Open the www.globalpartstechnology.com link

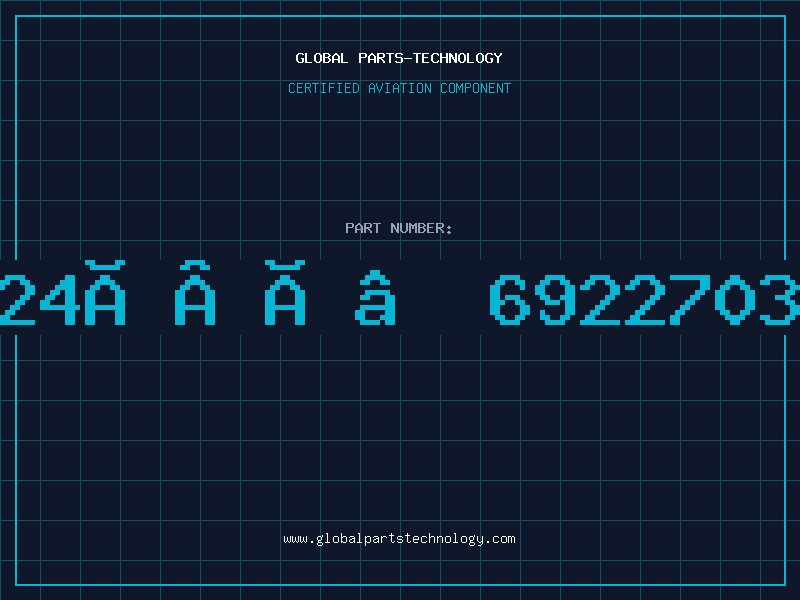[x=399, y=539]
